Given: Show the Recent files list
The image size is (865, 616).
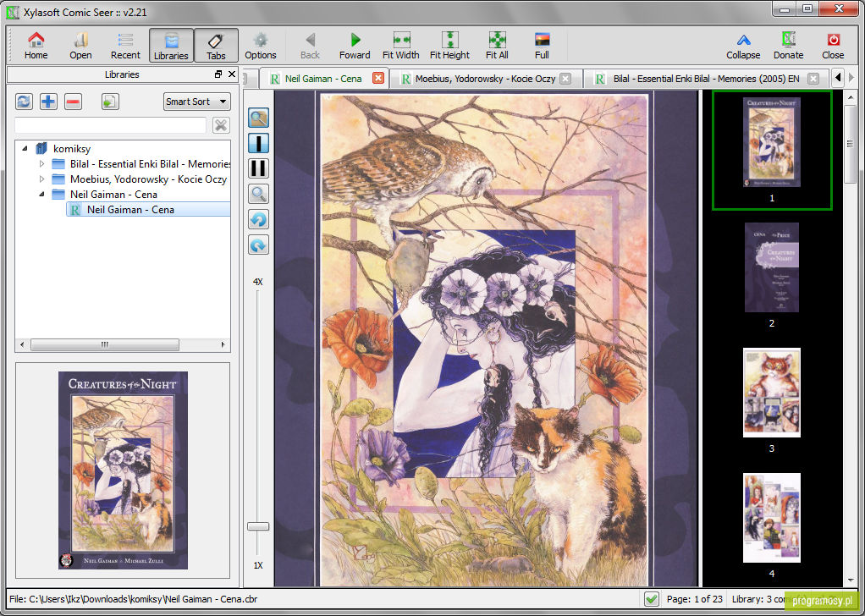Looking at the screenshot, I should 125,46.
